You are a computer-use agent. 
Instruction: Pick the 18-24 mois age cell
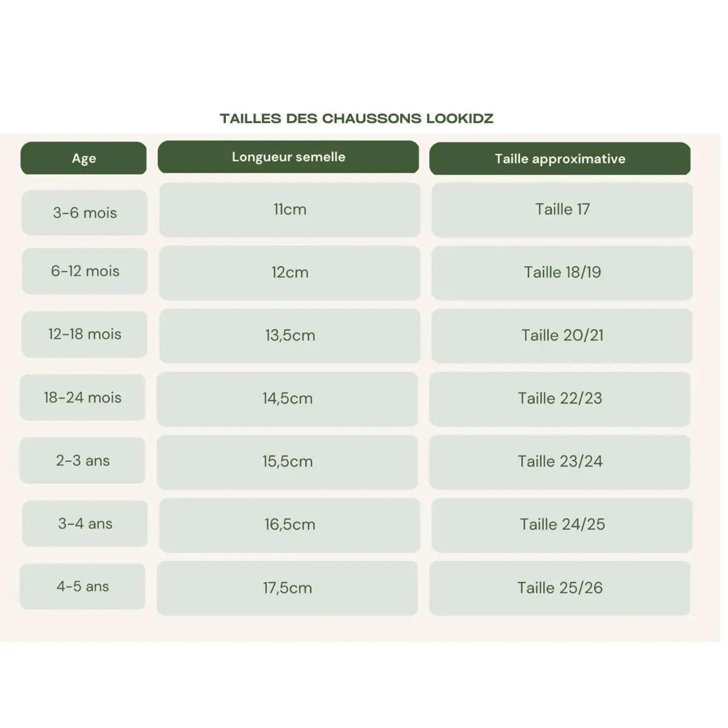[x=83, y=397]
